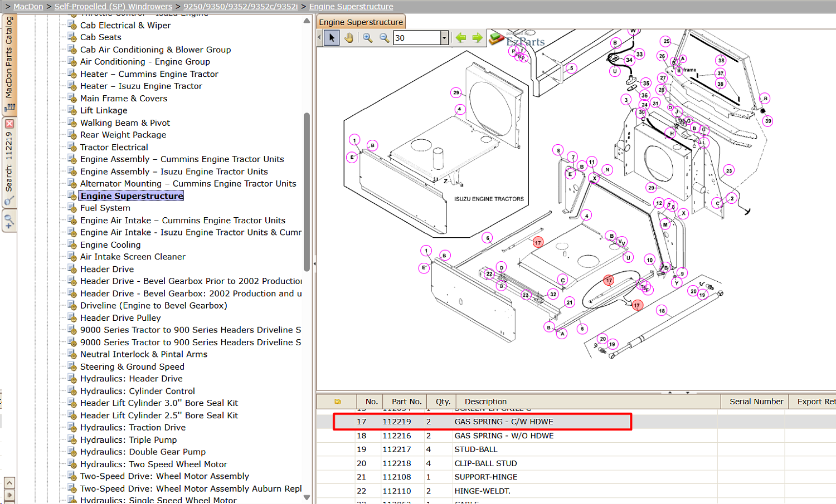The width and height of the screenshot is (836, 504).
Task: Open the zoom level dropdown arrow
Action: tap(444, 38)
